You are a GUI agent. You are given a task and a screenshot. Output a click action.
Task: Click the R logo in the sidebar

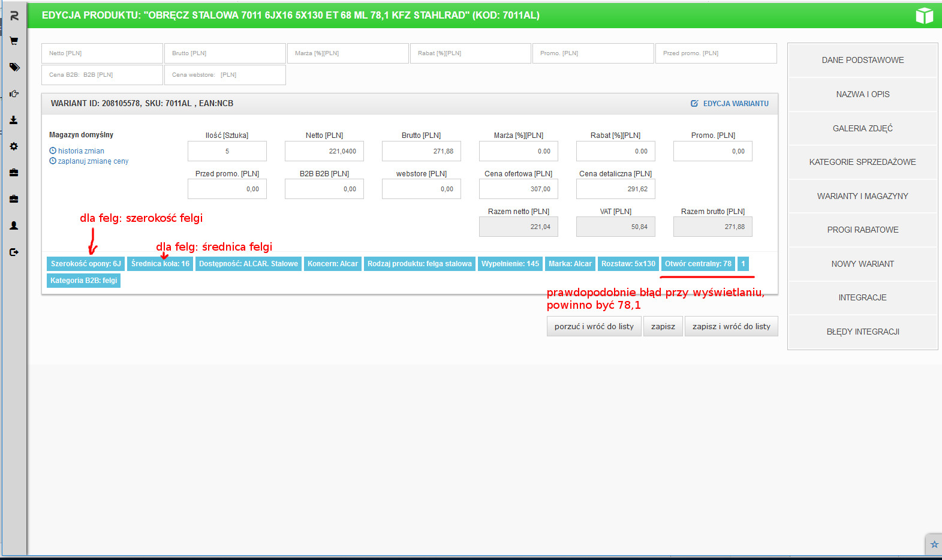14,16
